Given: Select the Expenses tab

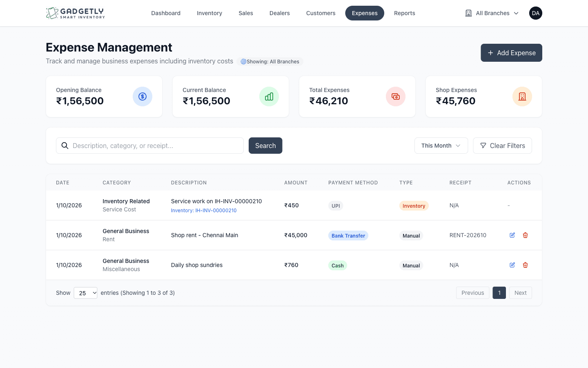Looking at the screenshot, I should [365, 13].
